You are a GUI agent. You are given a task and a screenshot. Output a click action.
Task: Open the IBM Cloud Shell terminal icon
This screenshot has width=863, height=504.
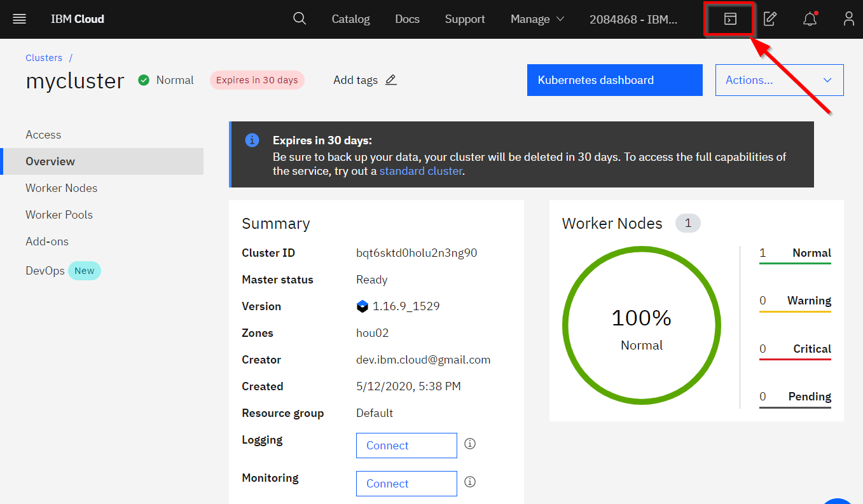coord(730,19)
